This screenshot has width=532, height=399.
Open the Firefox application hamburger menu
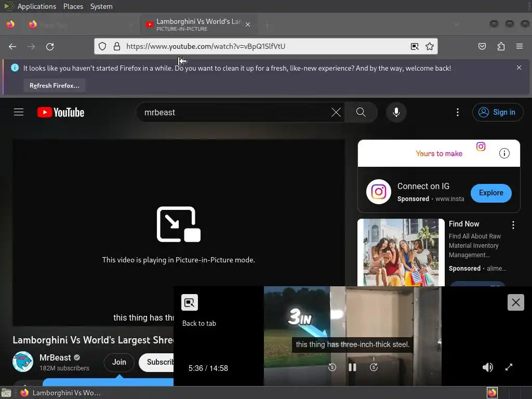pos(520,46)
